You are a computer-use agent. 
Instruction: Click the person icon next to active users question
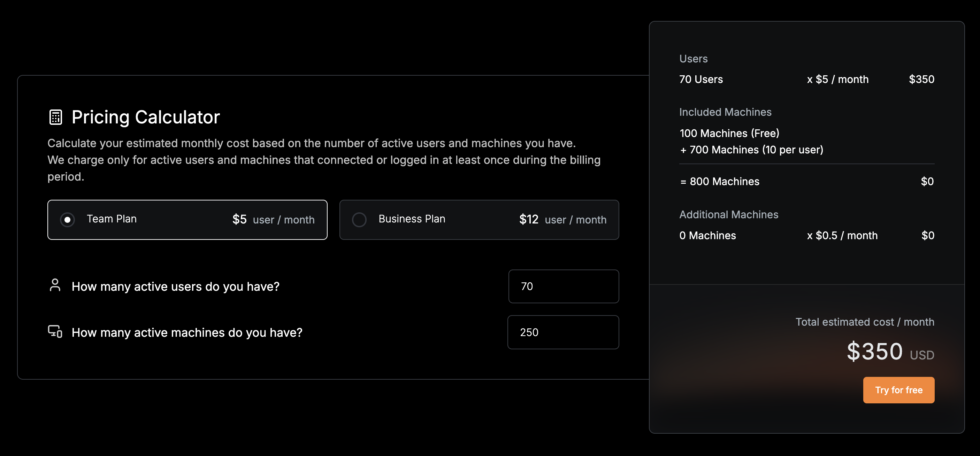pyautogui.click(x=55, y=286)
